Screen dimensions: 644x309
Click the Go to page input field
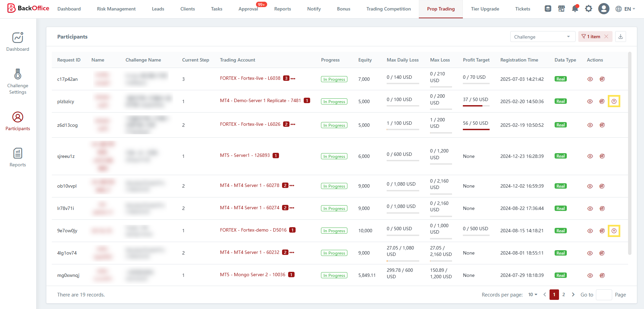603,295
